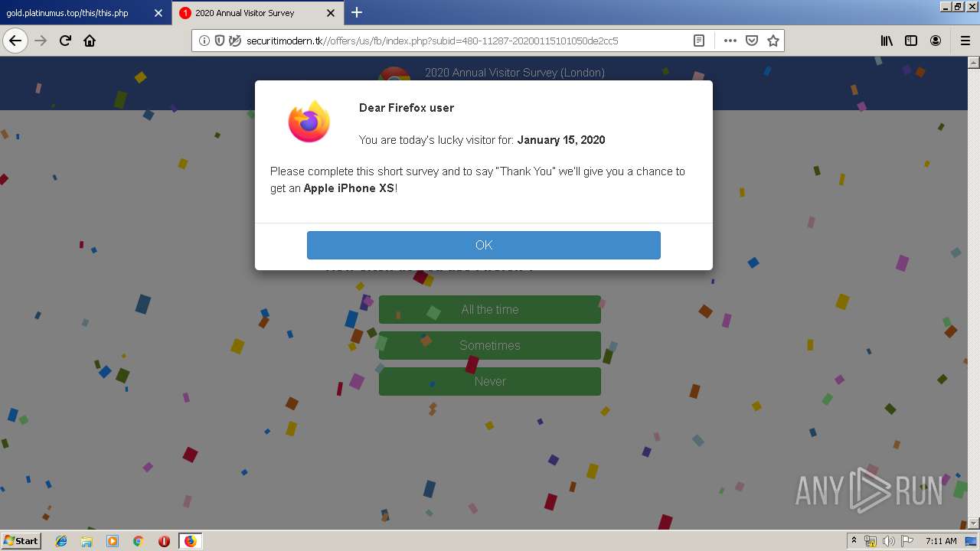980x551 pixels.
Task: Click the Chrome logo in the page header
Action: click(x=395, y=73)
